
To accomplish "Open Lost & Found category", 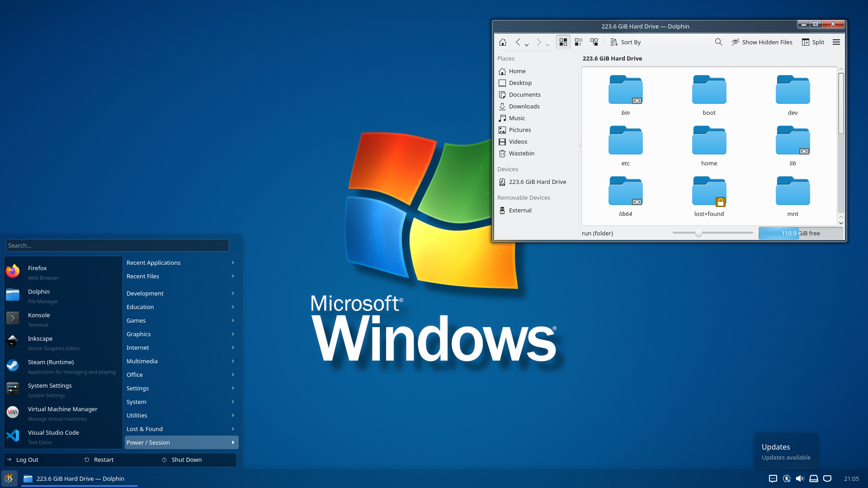I will point(181,429).
